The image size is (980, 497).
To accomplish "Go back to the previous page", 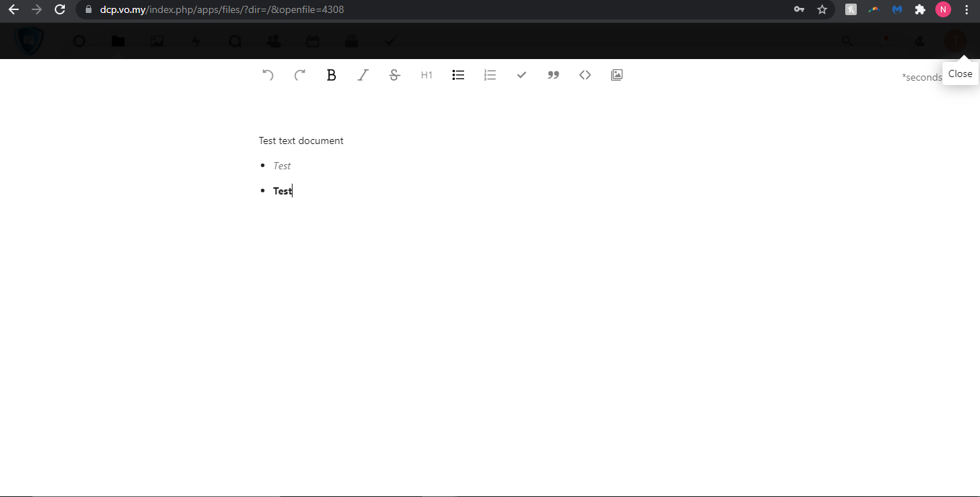I will click(13, 9).
